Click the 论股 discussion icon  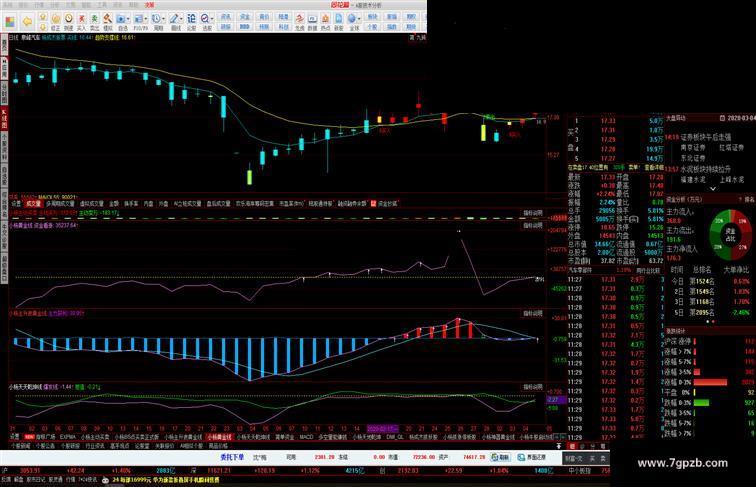click(x=191, y=22)
